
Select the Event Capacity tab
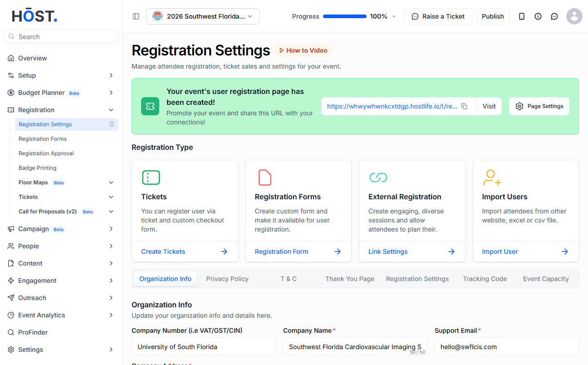point(546,279)
